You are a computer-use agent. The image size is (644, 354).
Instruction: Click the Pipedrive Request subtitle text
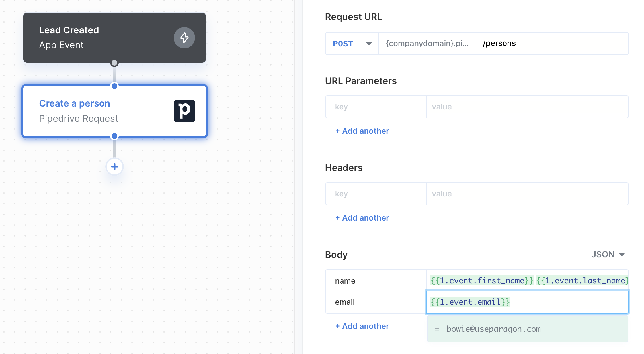[x=79, y=119]
